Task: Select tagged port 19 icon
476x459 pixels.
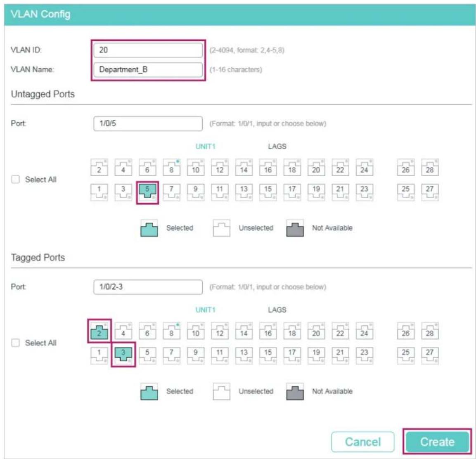Action: click(x=316, y=356)
